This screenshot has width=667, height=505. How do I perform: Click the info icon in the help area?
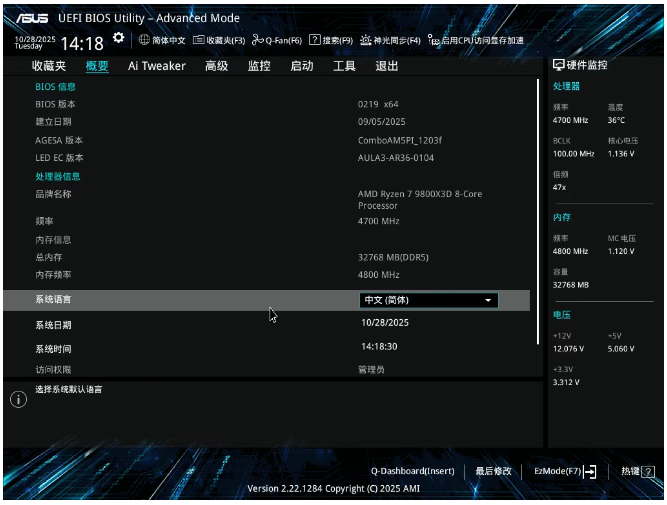pyautogui.click(x=18, y=400)
